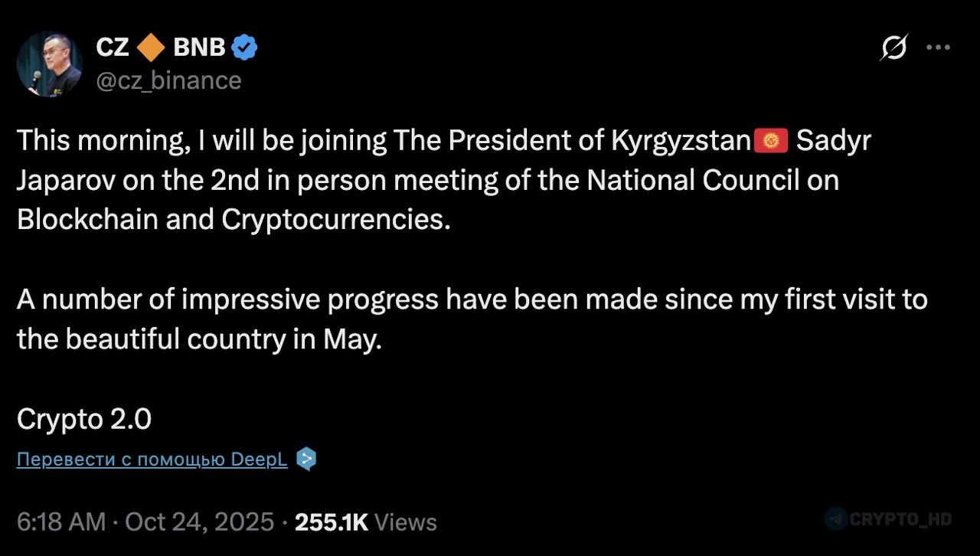Click the CRYPTO_HD watermark text
This screenshot has width=980, height=556.
point(901,518)
